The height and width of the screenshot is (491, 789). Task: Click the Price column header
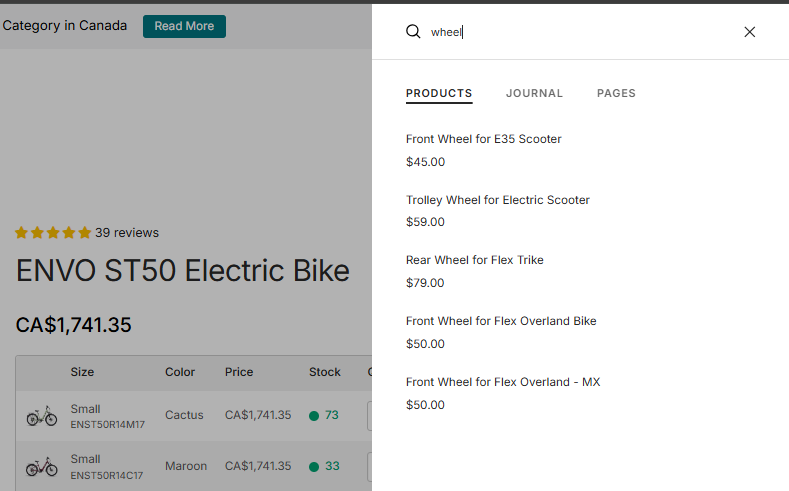coord(239,372)
